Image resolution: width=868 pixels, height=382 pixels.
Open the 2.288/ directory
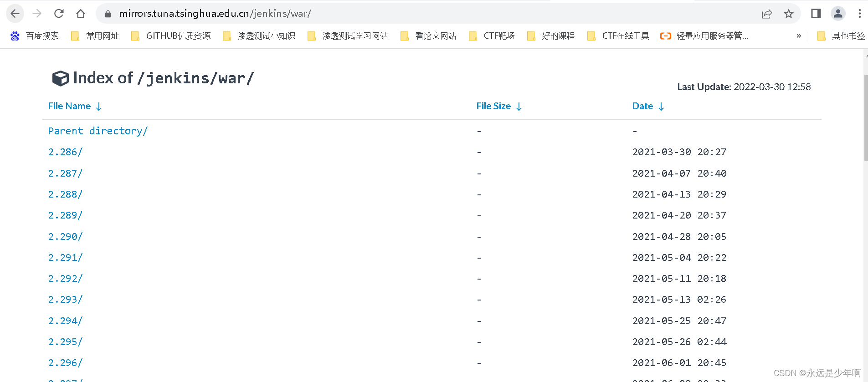[x=66, y=194]
